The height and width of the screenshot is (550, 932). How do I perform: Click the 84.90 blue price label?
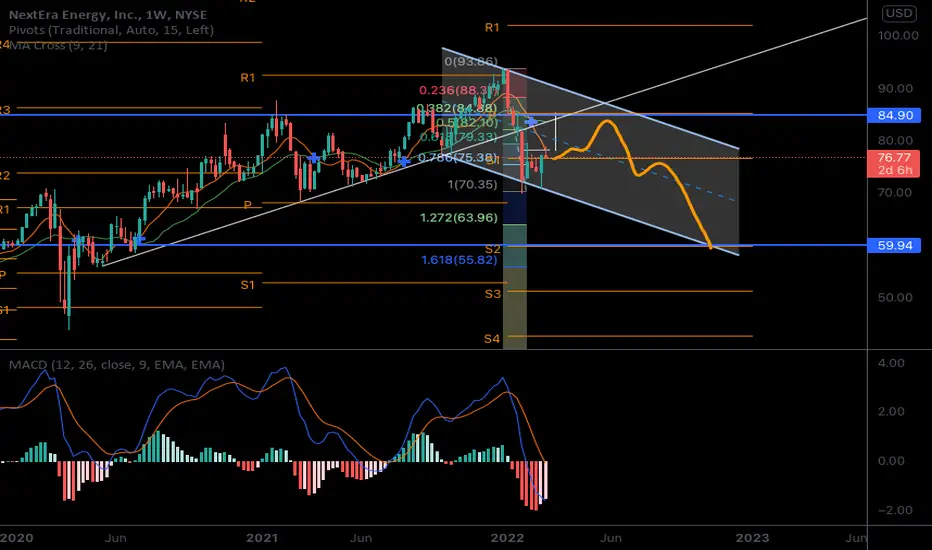pos(894,115)
